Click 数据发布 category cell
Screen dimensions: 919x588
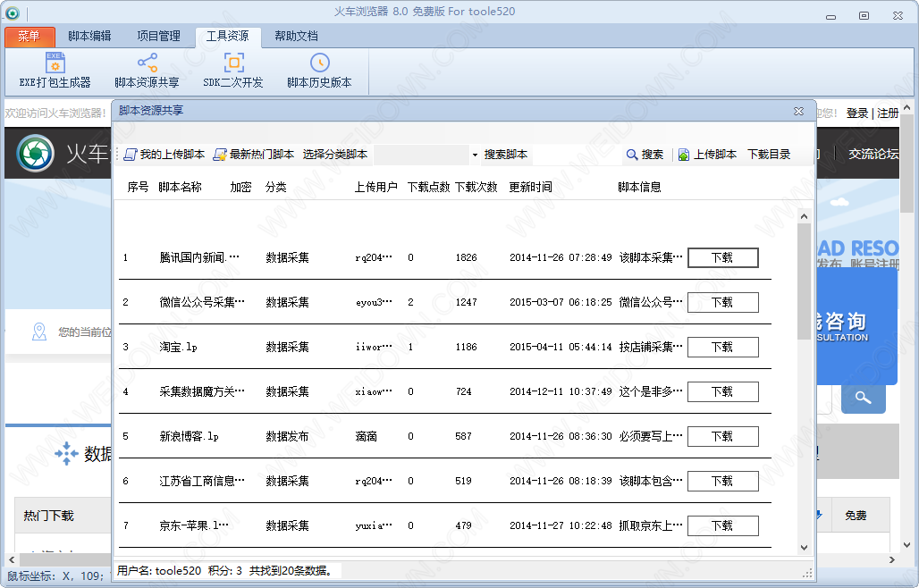[x=287, y=436]
